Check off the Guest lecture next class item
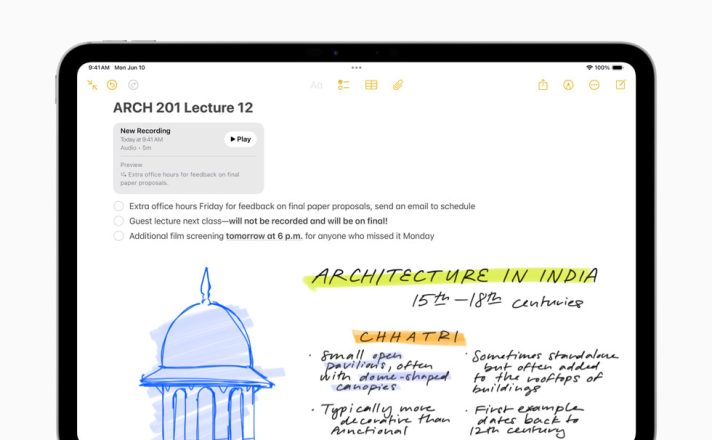The width and height of the screenshot is (712, 440). tap(119, 221)
